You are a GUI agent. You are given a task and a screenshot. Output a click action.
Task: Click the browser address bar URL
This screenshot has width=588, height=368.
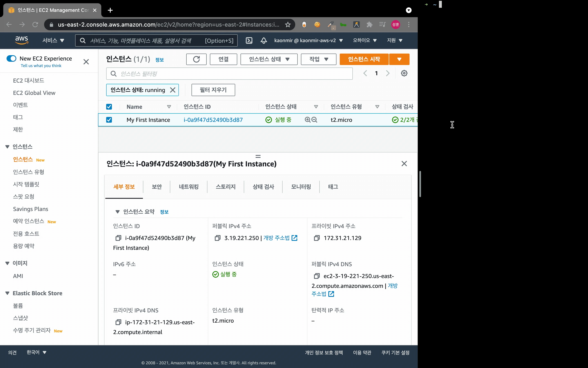(168, 25)
